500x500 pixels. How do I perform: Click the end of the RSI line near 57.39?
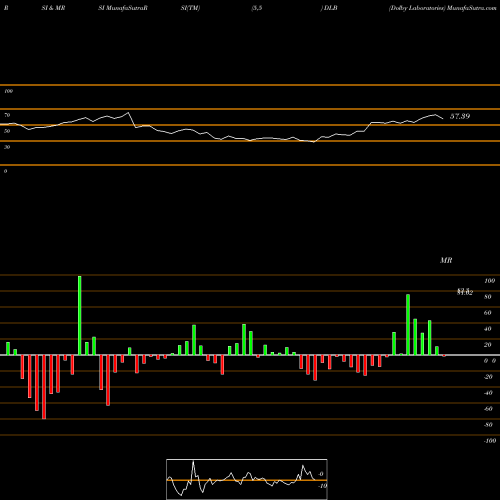click(x=443, y=118)
